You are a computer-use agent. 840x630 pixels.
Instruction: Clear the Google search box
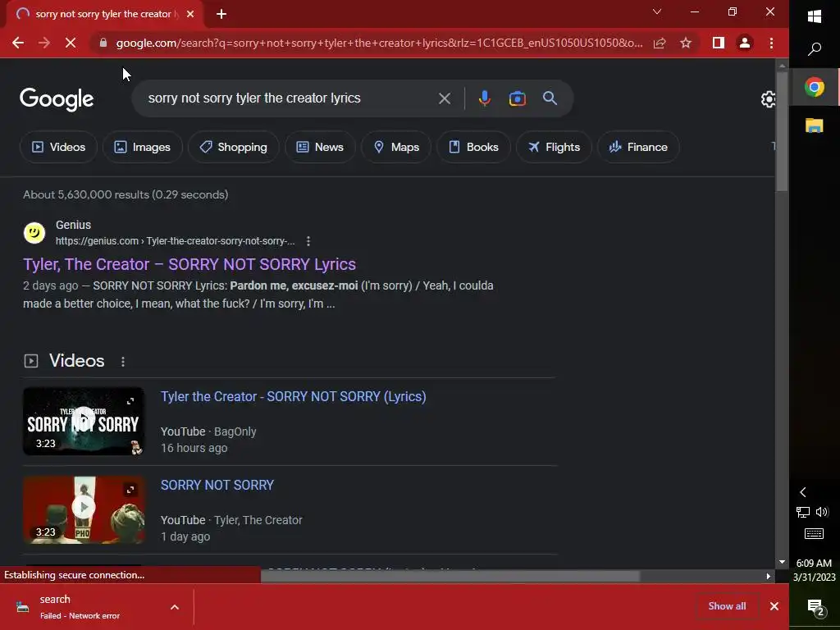pos(444,98)
